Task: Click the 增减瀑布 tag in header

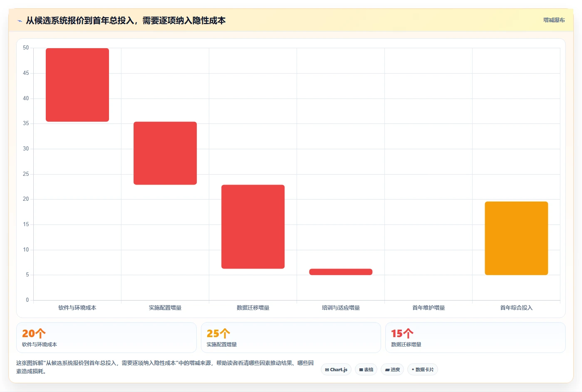Action: [x=554, y=20]
